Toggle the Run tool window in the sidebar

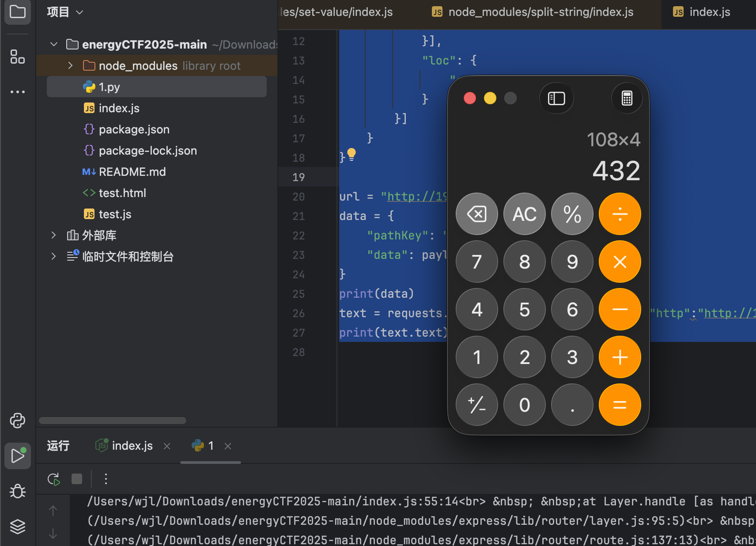pos(18,456)
